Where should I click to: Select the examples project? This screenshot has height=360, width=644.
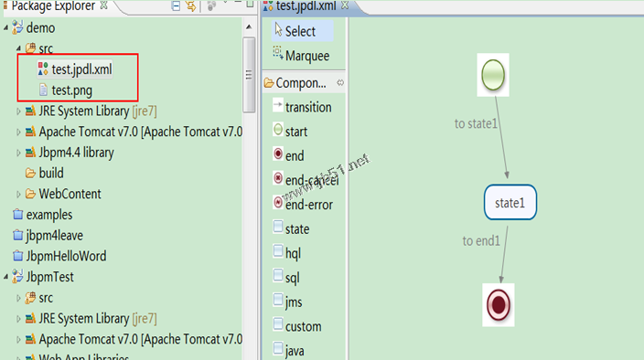click(43, 215)
